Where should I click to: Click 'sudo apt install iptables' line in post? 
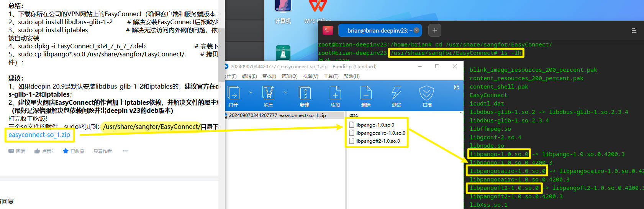point(53,30)
